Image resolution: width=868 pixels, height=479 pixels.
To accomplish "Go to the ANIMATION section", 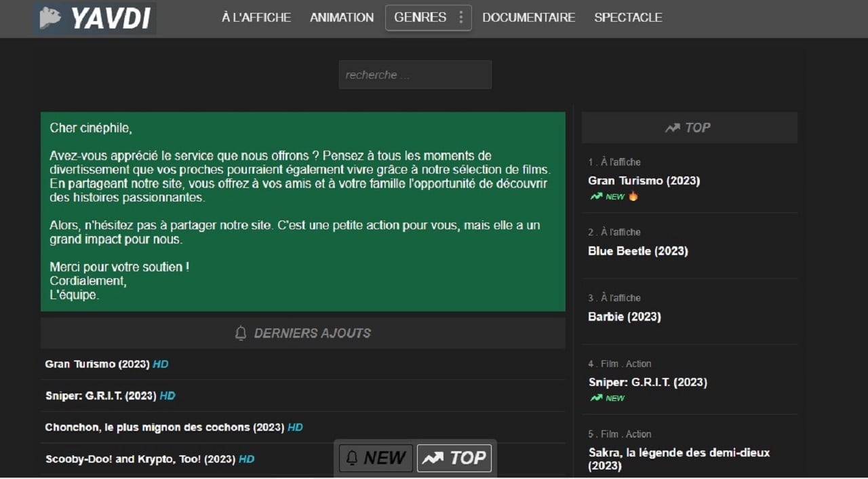I will click(342, 18).
